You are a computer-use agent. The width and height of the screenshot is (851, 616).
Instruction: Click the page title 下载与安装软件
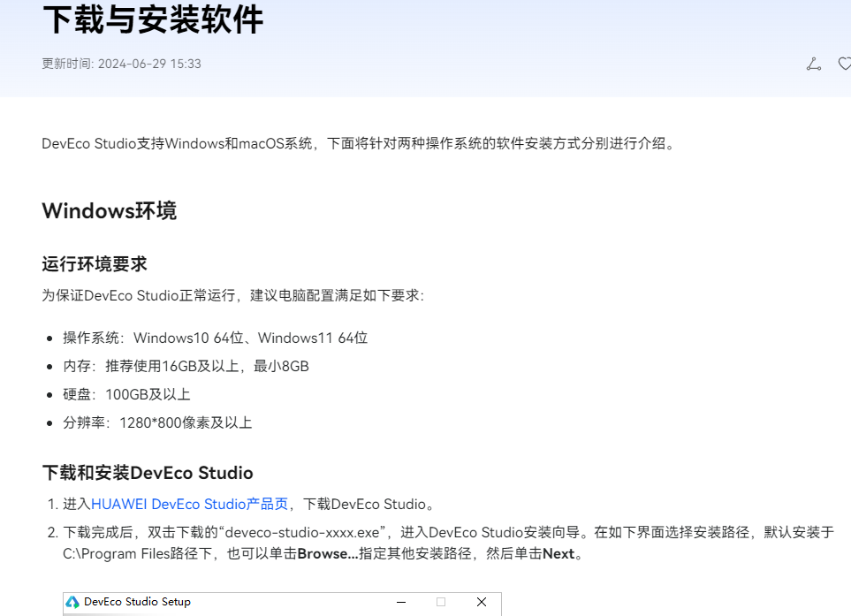[x=153, y=19]
